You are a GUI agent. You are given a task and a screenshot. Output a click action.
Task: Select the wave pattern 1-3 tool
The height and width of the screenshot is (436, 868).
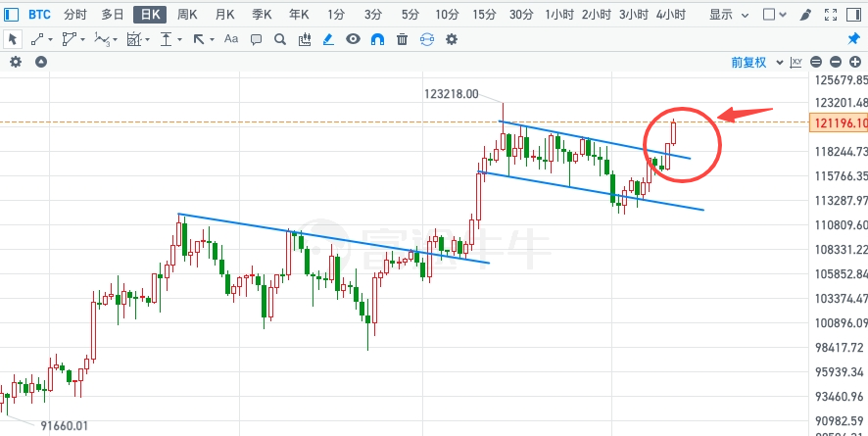click(x=102, y=39)
